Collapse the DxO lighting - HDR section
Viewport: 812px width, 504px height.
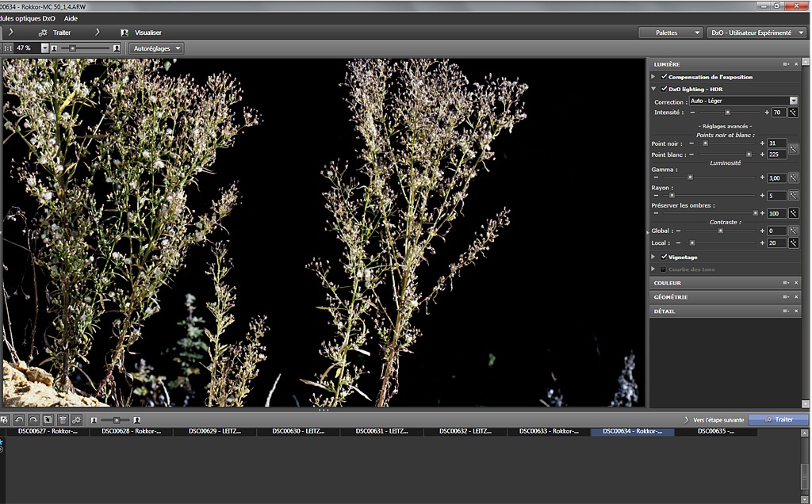click(x=653, y=89)
